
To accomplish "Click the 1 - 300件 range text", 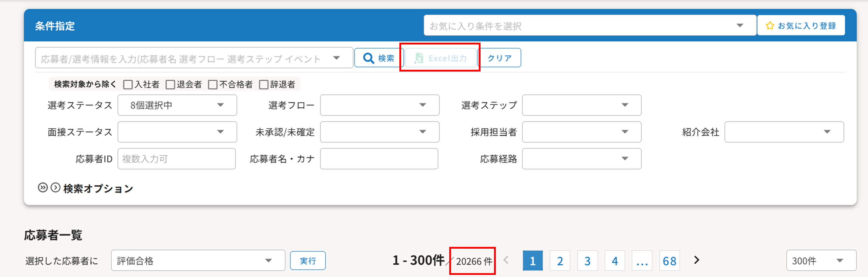I will [x=418, y=260].
